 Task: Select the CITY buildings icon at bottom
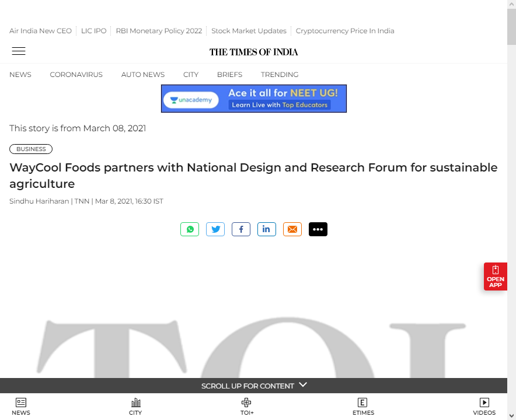pyautogui.click(x=135, y=405)
